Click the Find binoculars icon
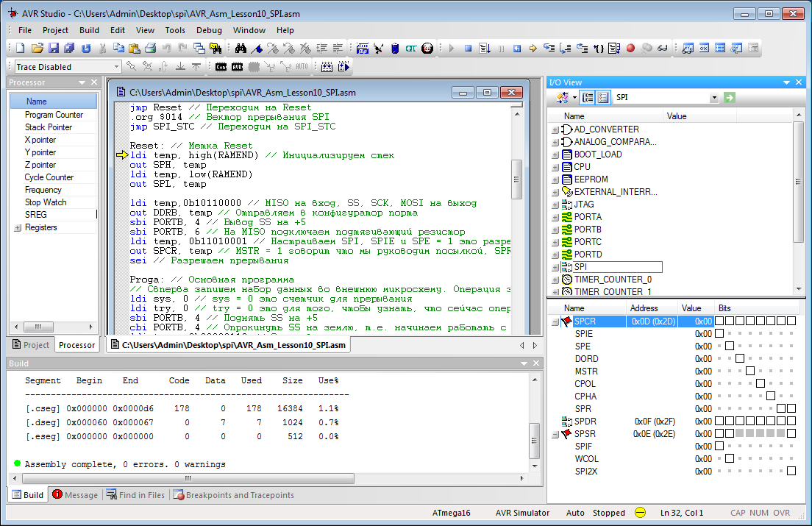The height and width of the screenshot is (526, 812). [x=240, y=49]
